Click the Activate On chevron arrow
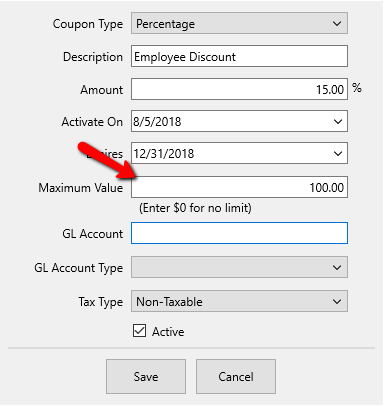This screenshot has width=385, height=406. coord(338,121)
